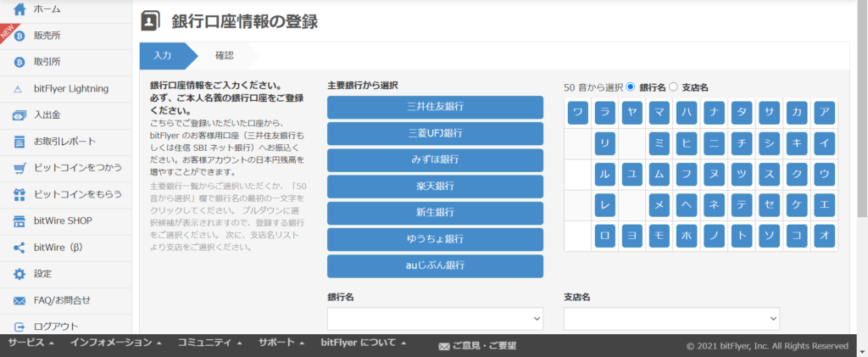Click the Bitcoin icon beside 販売所
868x357 pixels.
(19, 36)
